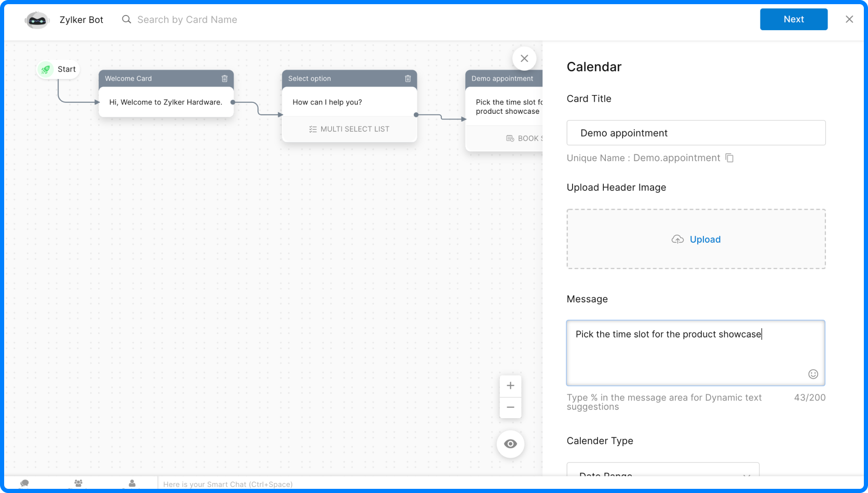Toggle bot preview with eye icon
The width and height of the screenshot is (868, 493).
[x=510, y=444]
